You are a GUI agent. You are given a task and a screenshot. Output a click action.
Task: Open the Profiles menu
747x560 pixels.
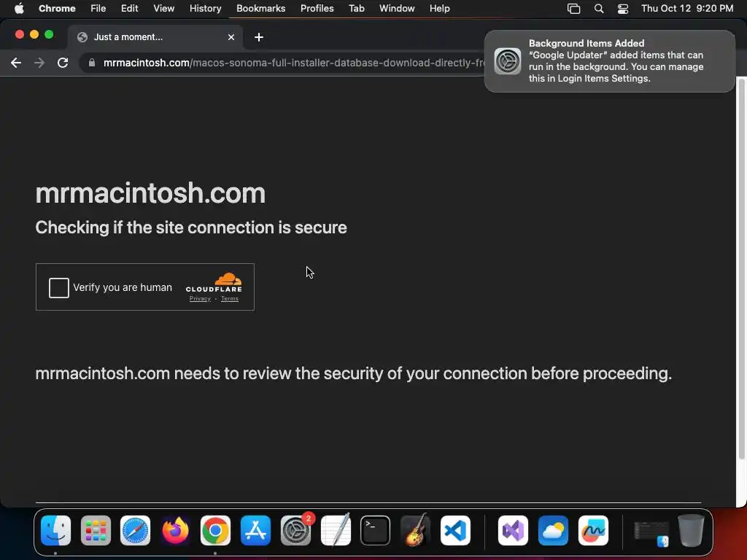pyautogui.click(x=317, y=9)
